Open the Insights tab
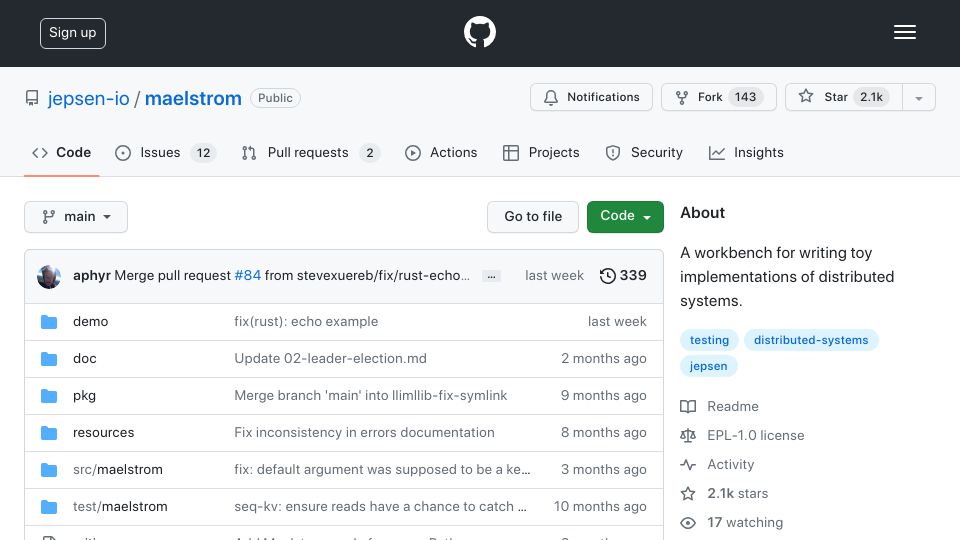The height and width of the screenshot is (540, 960). pos(746,152)
